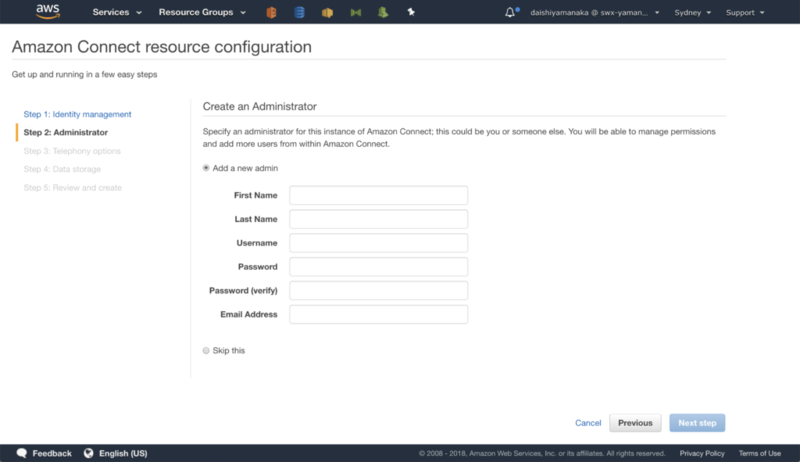The height and width of the screenshot is (462, 800).
Task: Click into the Password field
Action: tap(379, 267)
